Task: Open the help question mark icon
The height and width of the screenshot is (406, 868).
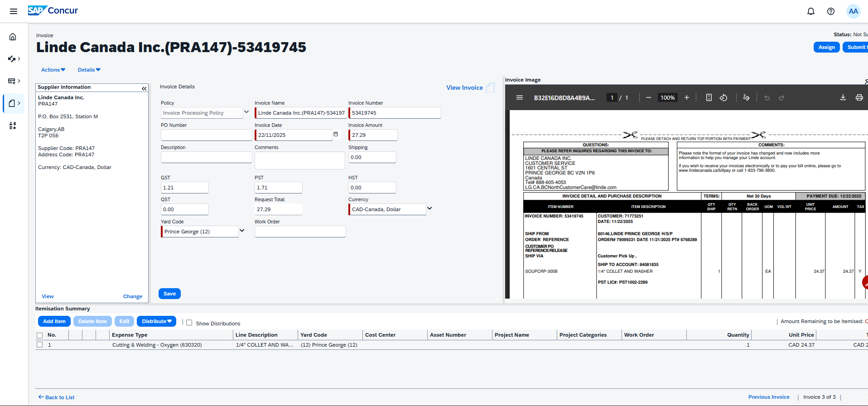Action: pyautogui.click(x=831, y=11)
